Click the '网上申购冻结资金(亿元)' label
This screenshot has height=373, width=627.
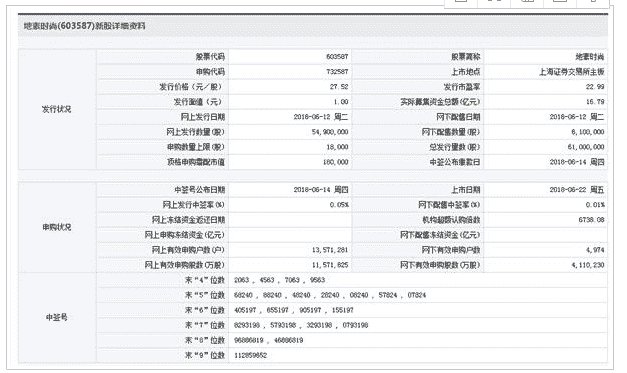click(184, 235)
